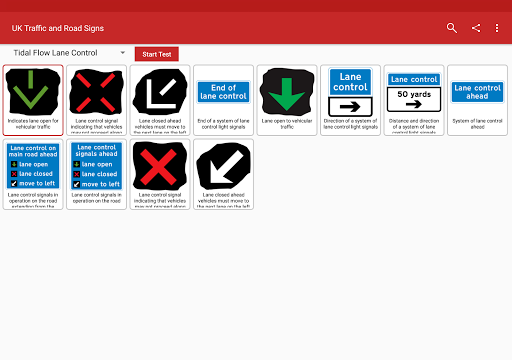Image resolution: width=512 pixels, height=360 pixels.
Task: Select the solid green down arrow sign
Action: [x=287, y=100]
